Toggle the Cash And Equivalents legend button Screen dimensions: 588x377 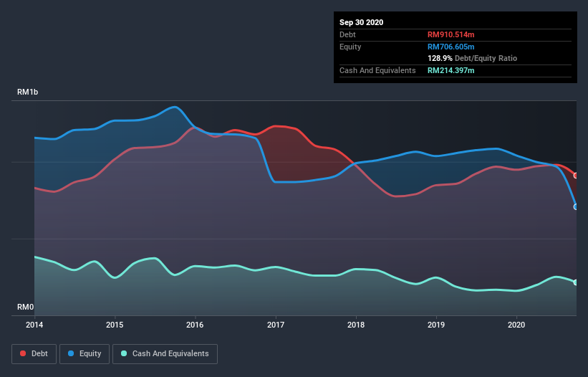point(165,354)
